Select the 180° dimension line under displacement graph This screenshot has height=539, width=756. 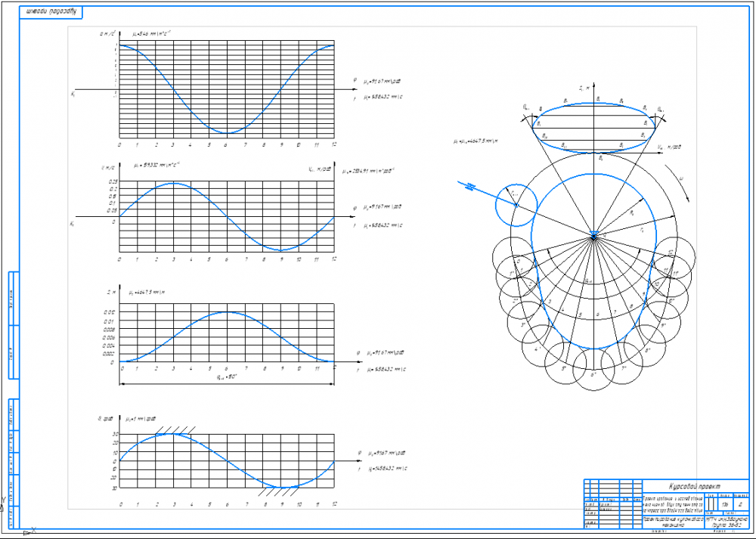pos(226,383)
